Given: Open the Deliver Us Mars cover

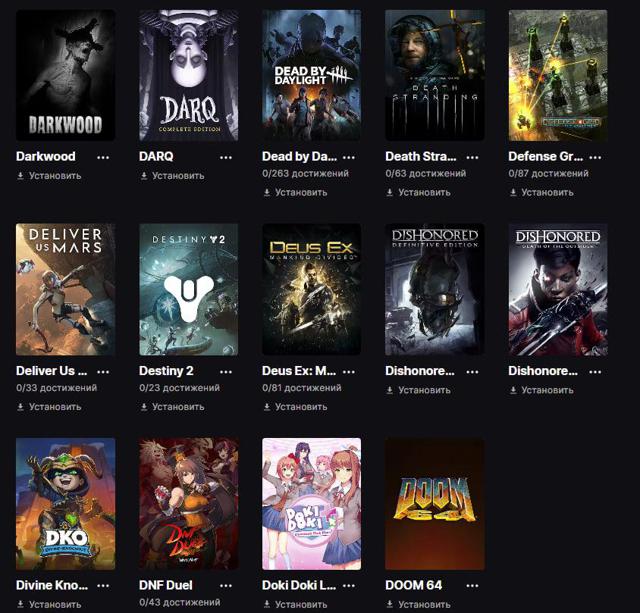Looking at the screenshot, I should pos(65,289).
